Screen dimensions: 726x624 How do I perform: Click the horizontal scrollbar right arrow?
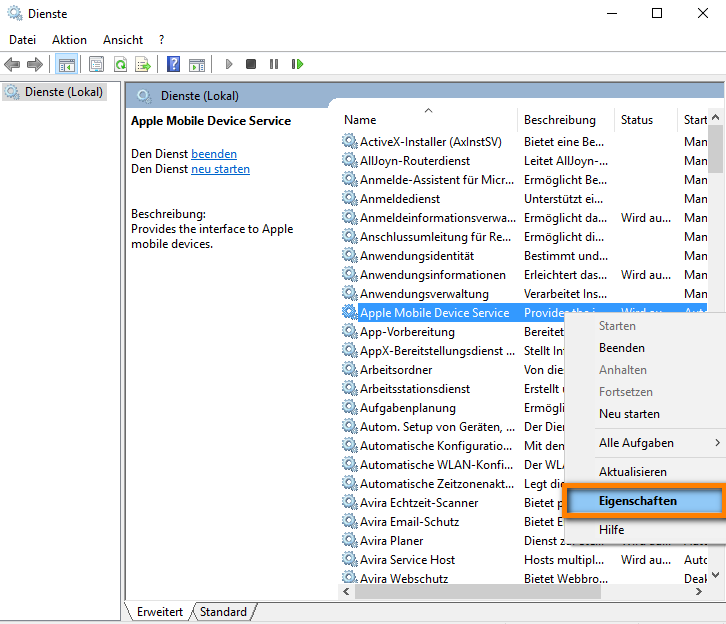(x=699, y=591)
